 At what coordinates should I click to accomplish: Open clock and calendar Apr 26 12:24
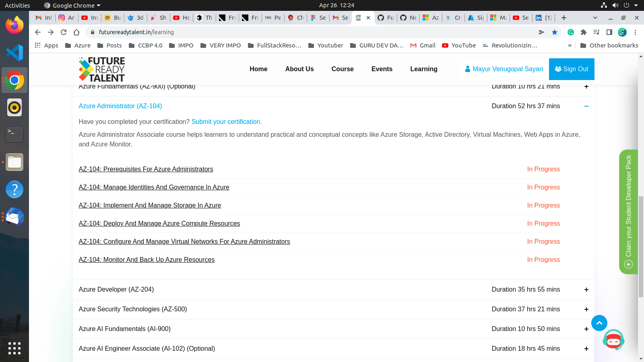coord(336,5)
